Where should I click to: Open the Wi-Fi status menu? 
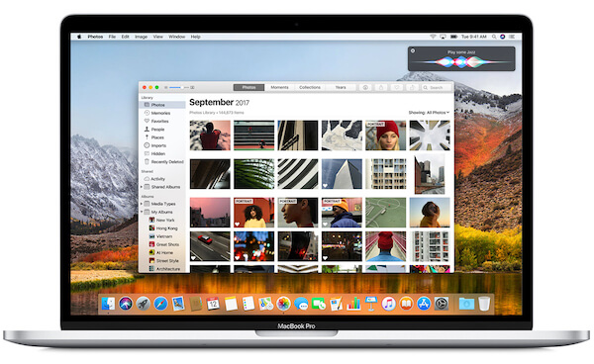(433, 37)
